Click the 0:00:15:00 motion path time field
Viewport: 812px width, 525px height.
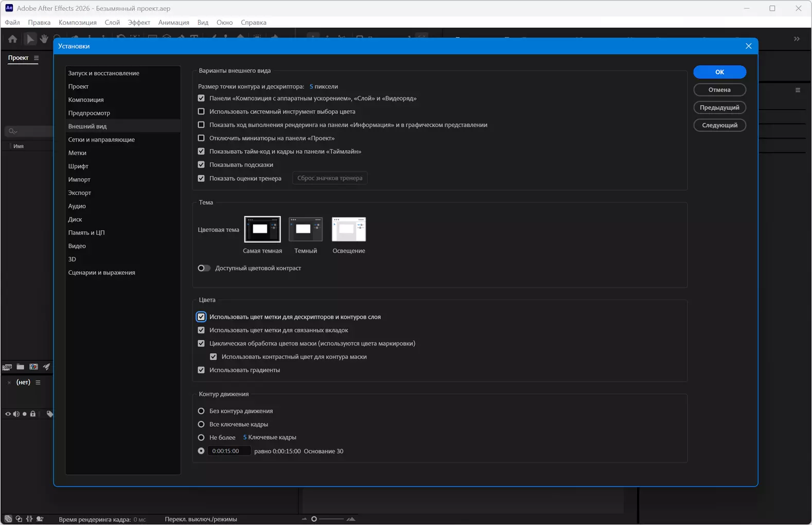click(230, 451)
